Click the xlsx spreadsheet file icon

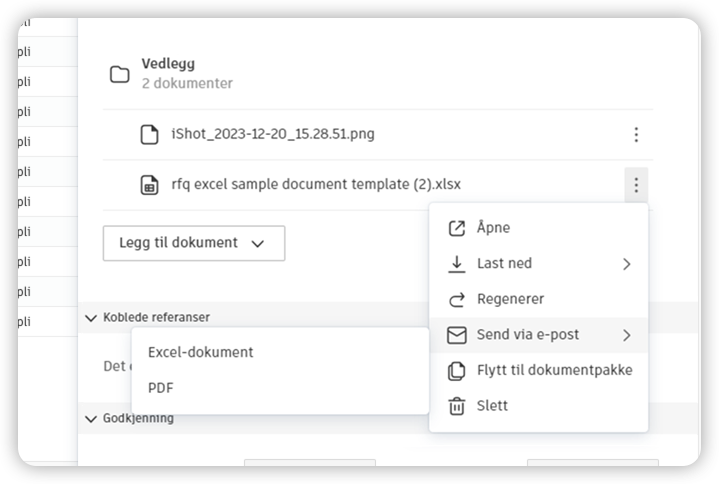(149, 185)
